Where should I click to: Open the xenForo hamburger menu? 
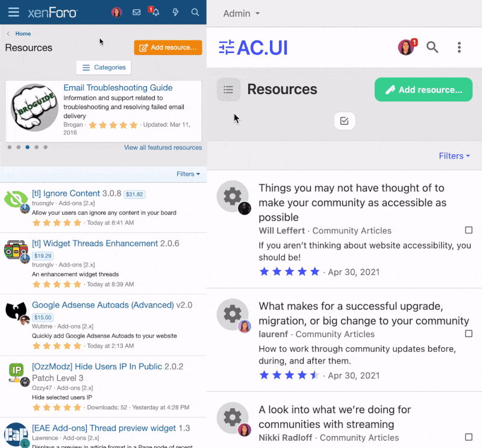click(x=13, y=12)
